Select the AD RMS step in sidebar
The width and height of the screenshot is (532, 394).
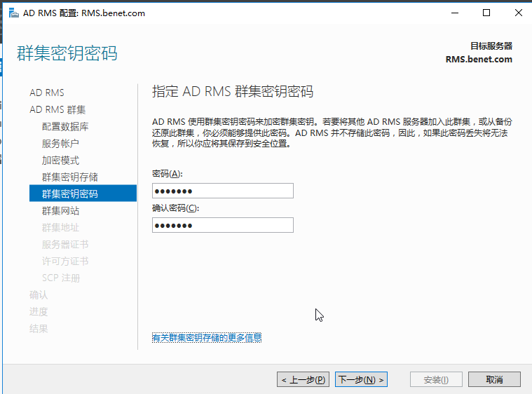47,93
